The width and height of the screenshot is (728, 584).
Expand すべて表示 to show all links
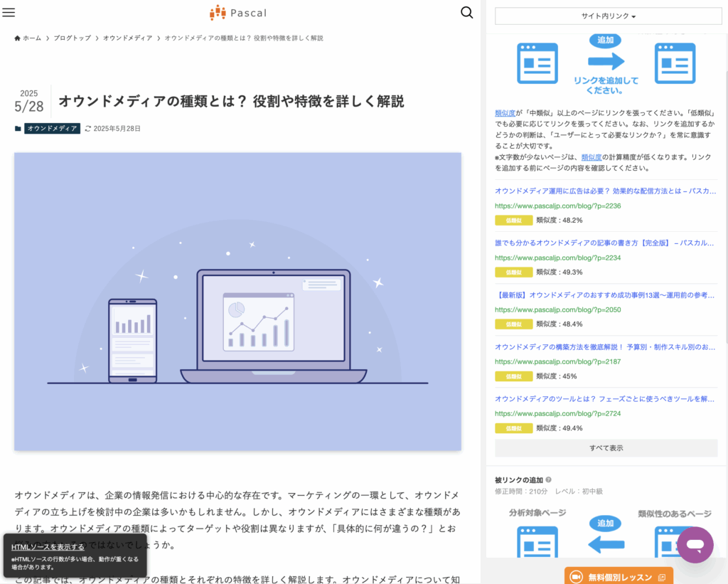pyautogui.click(x=605, y=447)
